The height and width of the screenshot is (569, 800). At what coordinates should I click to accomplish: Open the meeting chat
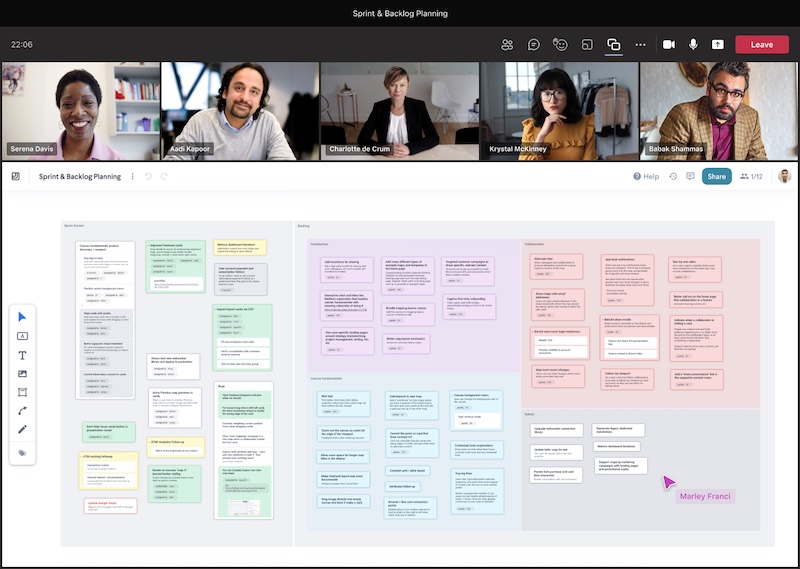(534, 45)
